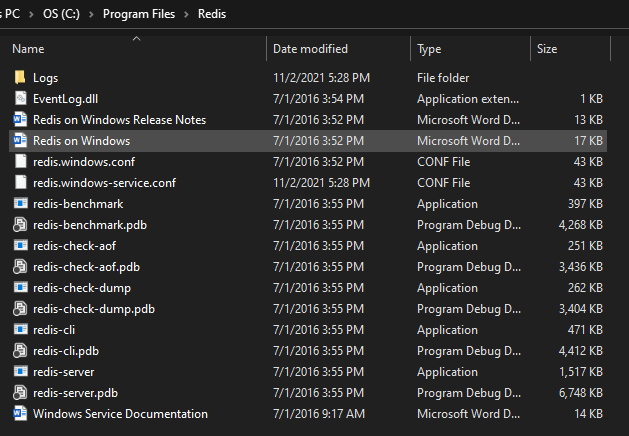Expand breadcrumb chevron after PC
Viewport: 629px width, 436px height.
coord(31,14)
